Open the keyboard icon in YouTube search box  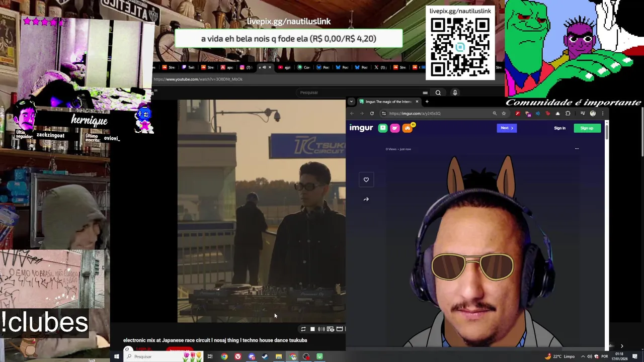pyautogui.click(x=425, y=93)
